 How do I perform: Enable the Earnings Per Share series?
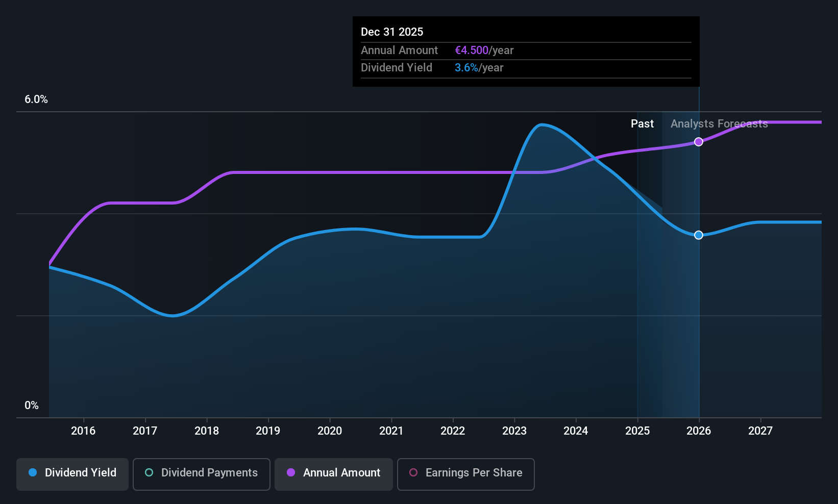click(x=466, y=474)
